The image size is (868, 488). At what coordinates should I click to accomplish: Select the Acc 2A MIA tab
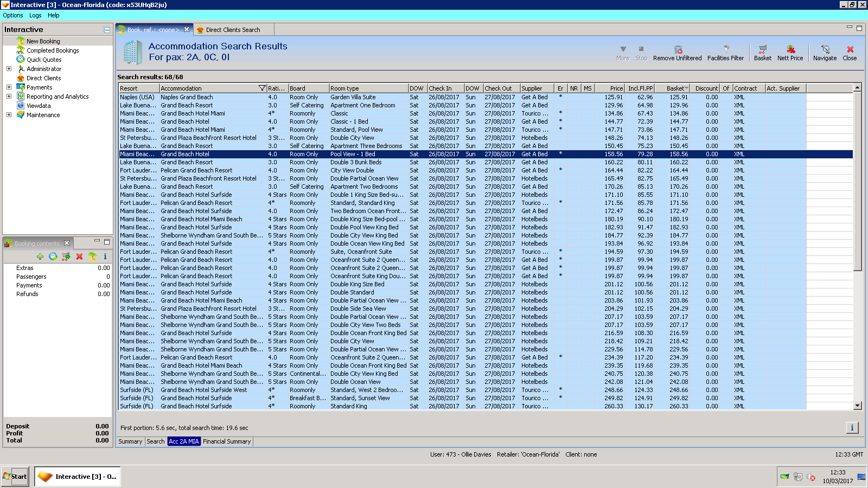tap(184, 441)
